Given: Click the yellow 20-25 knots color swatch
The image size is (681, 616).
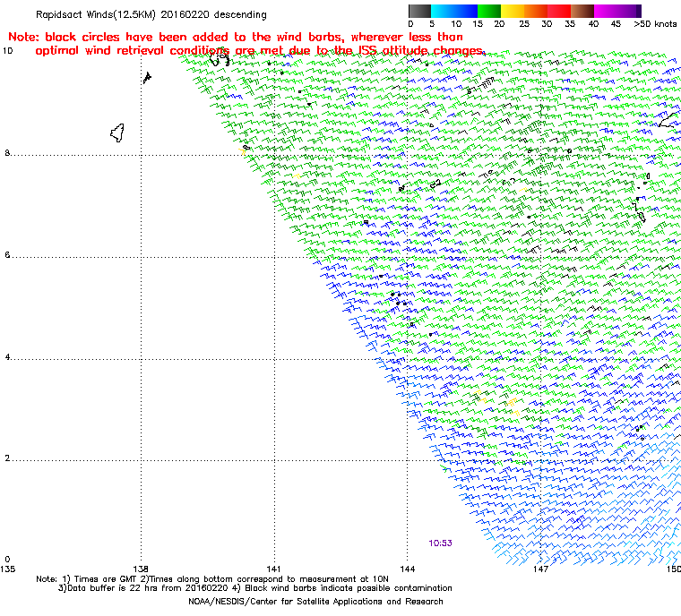Looking at the screenshot, I should point(513,11).
